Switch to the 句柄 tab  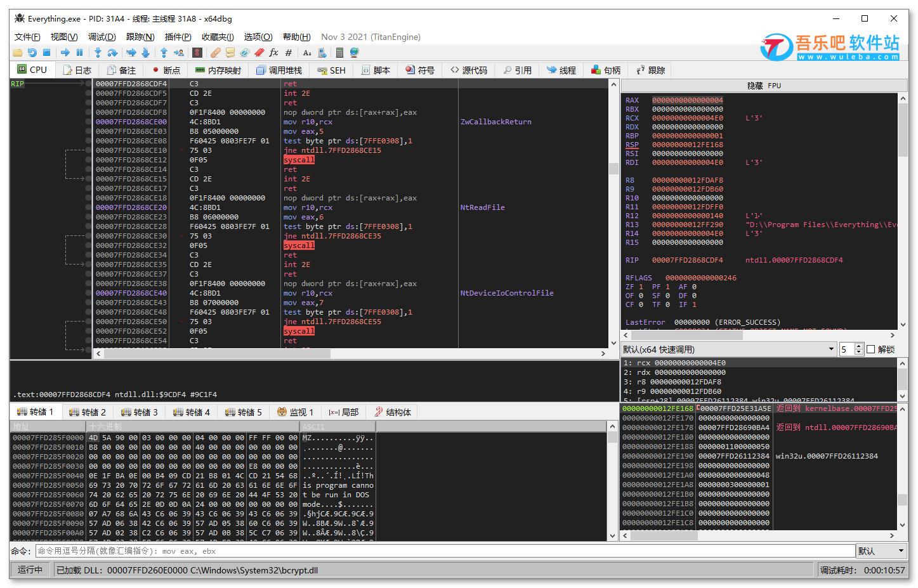click(x=606, y=70)
